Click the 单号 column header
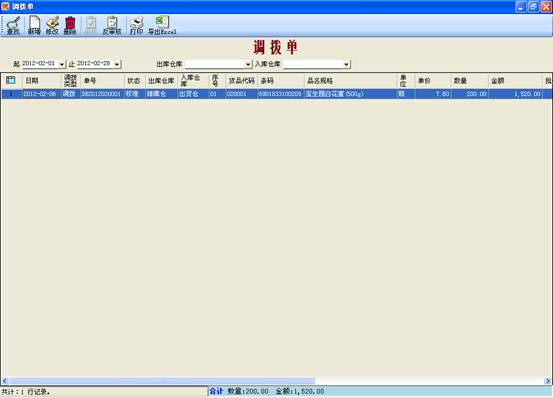Viewport: 553px width, 398px height. click(x=102, y=81)
